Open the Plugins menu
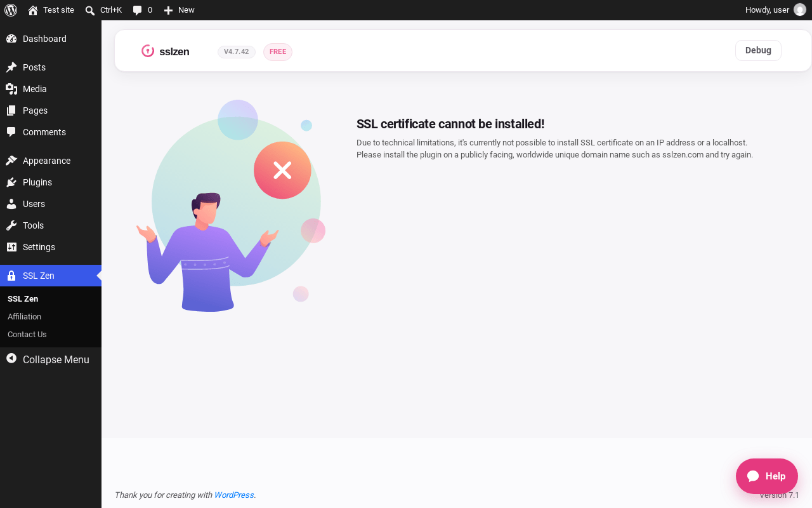Screen dimensions: 812x508 click(x=51, y=182)
